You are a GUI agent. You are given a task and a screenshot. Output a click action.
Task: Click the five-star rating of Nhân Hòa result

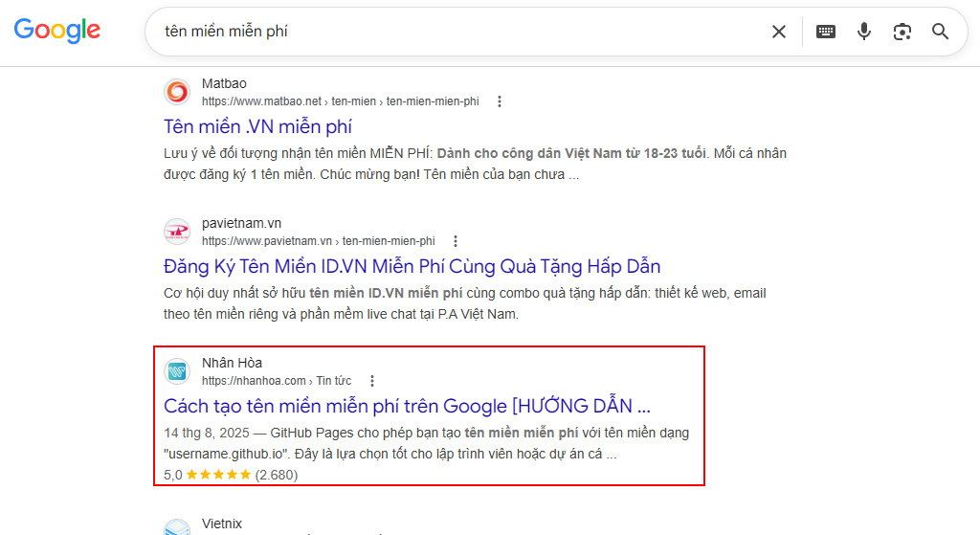218,475
